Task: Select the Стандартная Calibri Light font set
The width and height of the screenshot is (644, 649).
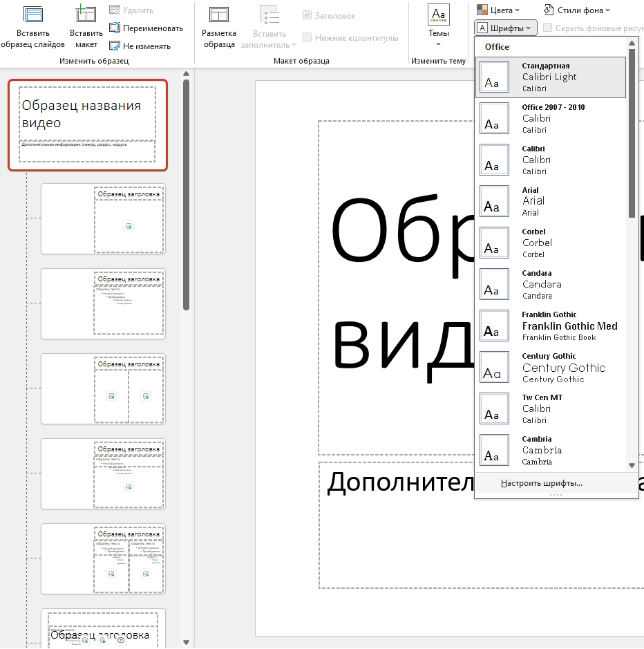Action: [551, 77]
